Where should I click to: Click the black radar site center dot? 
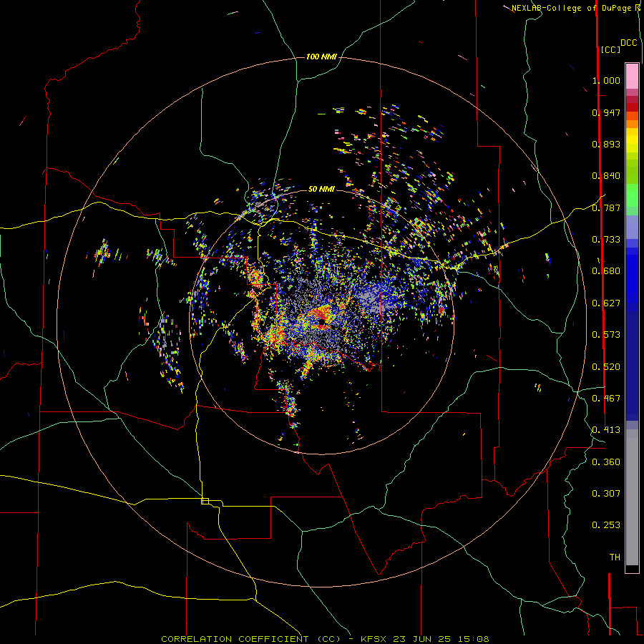321,322
